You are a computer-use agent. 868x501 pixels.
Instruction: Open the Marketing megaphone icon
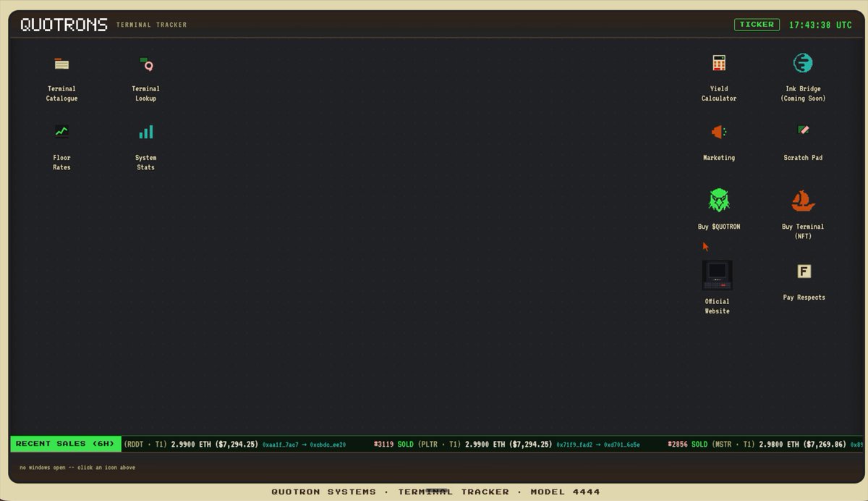click(x=718, y=132)
